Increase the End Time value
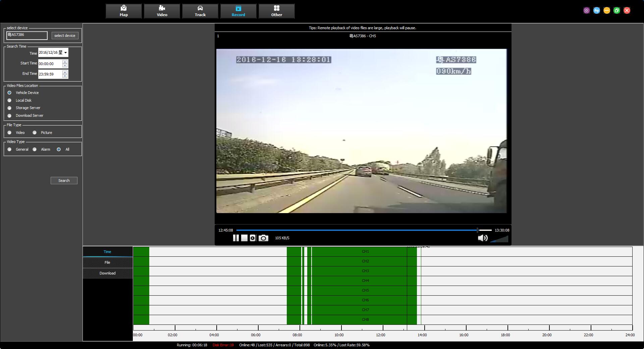 pyautogui.click(x=65, y=72)
